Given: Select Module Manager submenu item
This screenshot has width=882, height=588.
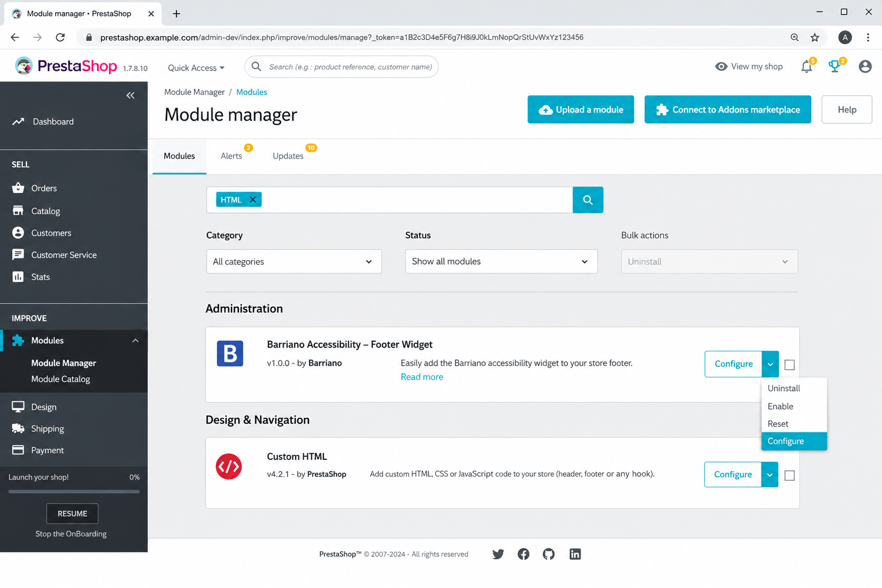Looking at the screenshot, I should 64,363.
